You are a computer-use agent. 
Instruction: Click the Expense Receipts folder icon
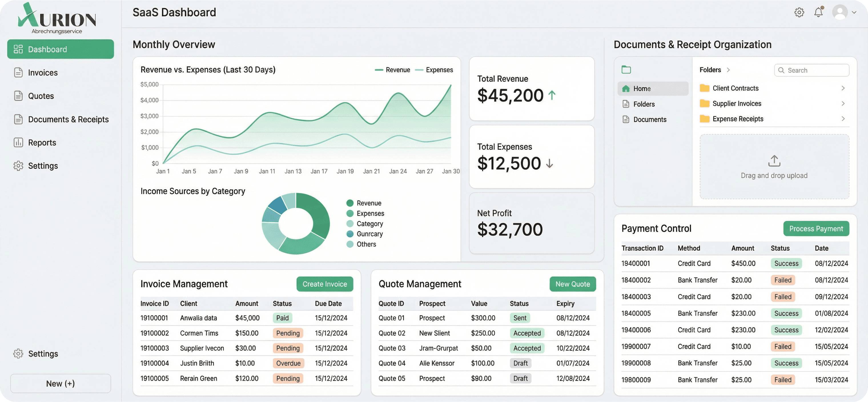click(705, 118)
